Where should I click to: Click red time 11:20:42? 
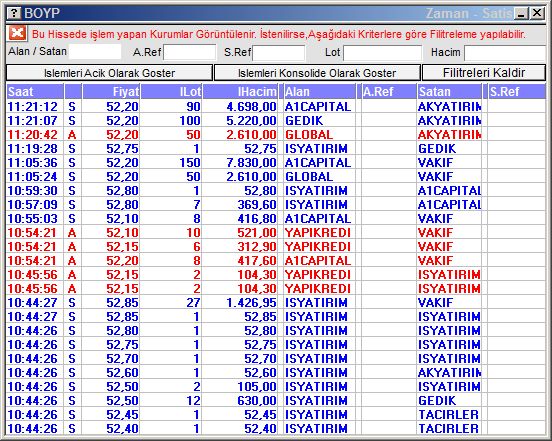point(32,135)
